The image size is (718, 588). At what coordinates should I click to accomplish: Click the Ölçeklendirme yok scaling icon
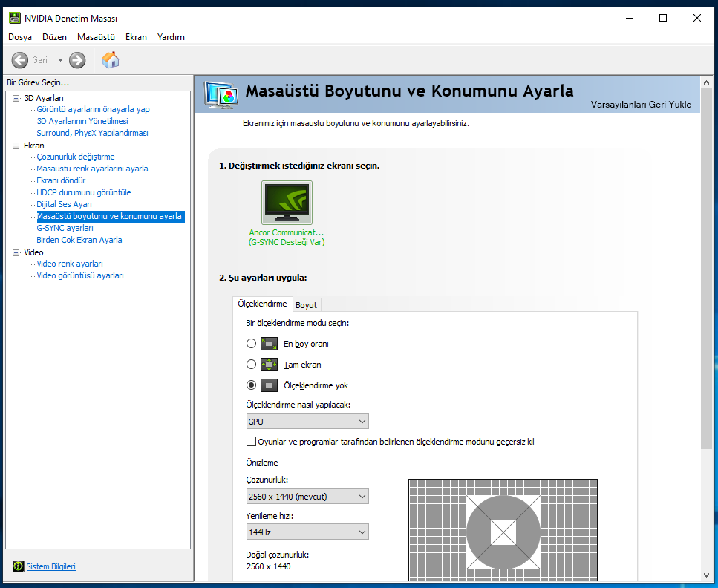point(270,385)
